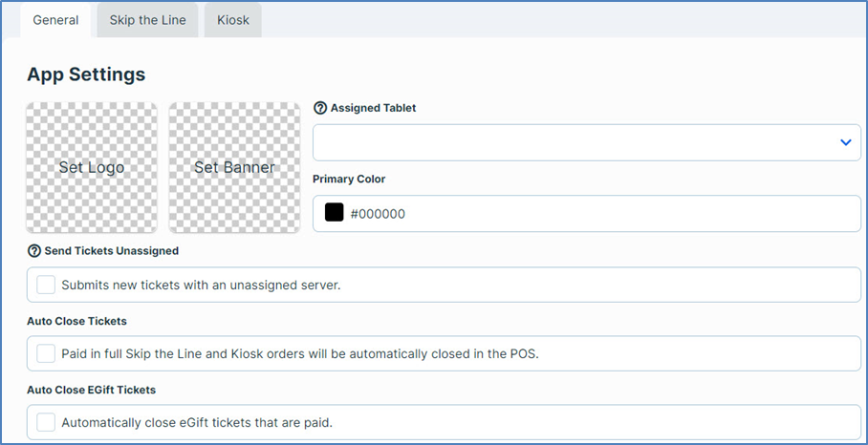Image resolution: width=868 pixels, height=445 pixels.
Task: Enable Send Tickets Unassigned checkbox
Action: (46, 286)
